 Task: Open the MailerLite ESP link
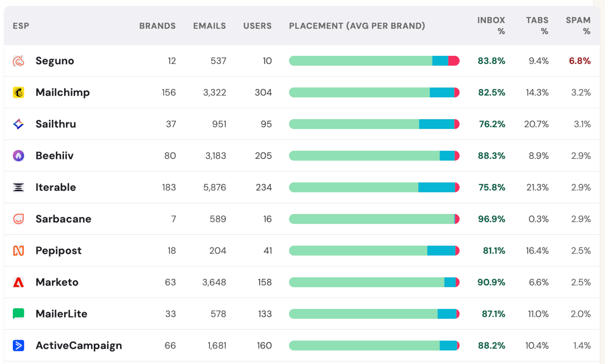(61, 314)
